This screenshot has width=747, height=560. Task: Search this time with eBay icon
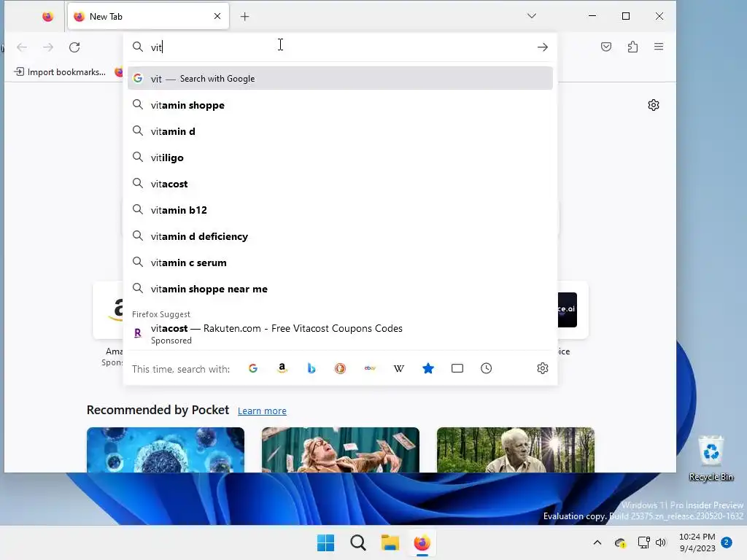pyautogui.click(x=370, y=368)
